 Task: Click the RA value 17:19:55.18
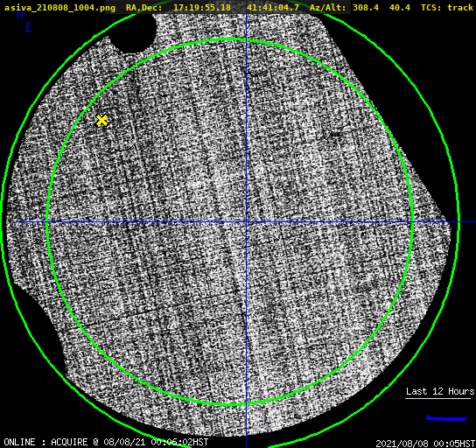[202, 8]
